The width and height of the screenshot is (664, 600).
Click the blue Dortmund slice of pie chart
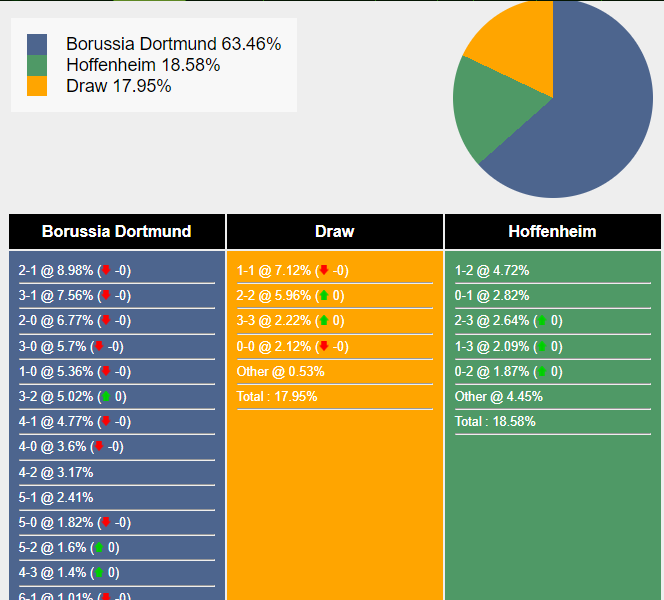tap(590, 120)
